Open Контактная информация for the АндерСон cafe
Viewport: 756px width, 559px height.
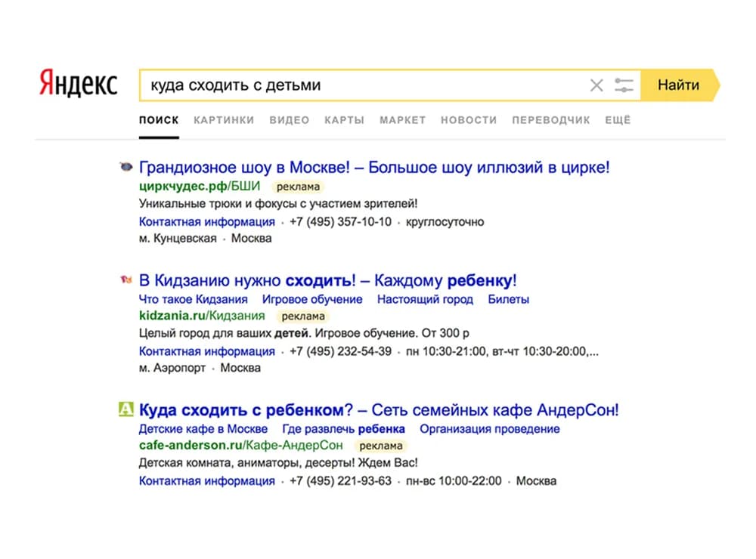pos(207,481)
